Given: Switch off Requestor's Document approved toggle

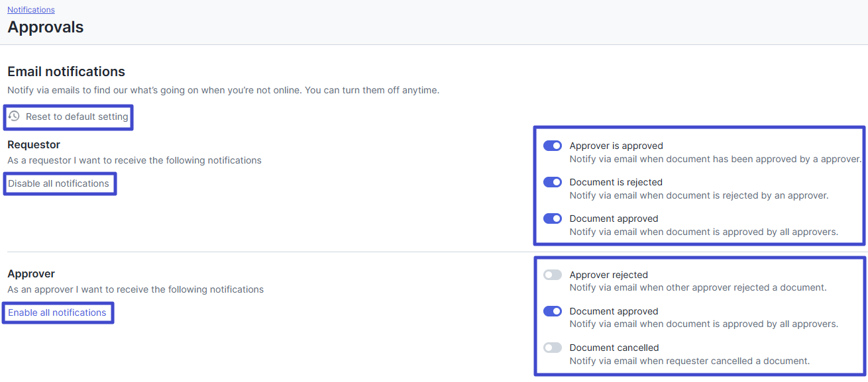Looking at the screenshot, I should coord(553,218).
